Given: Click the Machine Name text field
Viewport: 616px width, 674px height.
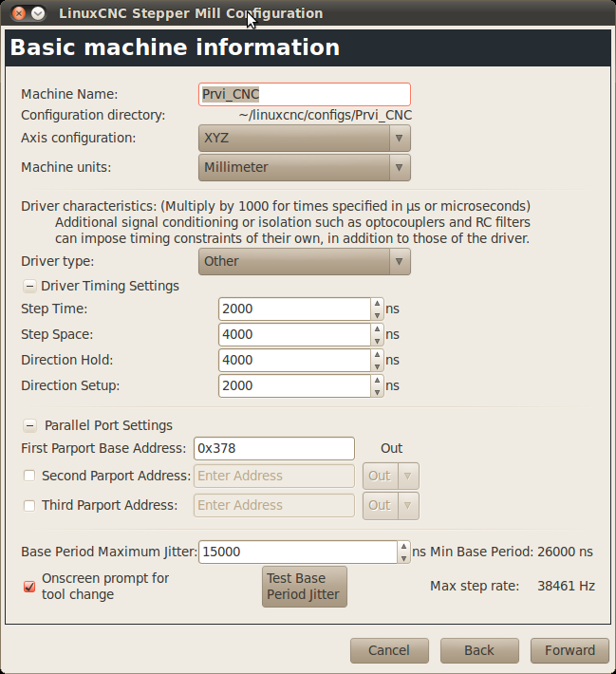Looking at the screenshot, I should tap(305, 94).
